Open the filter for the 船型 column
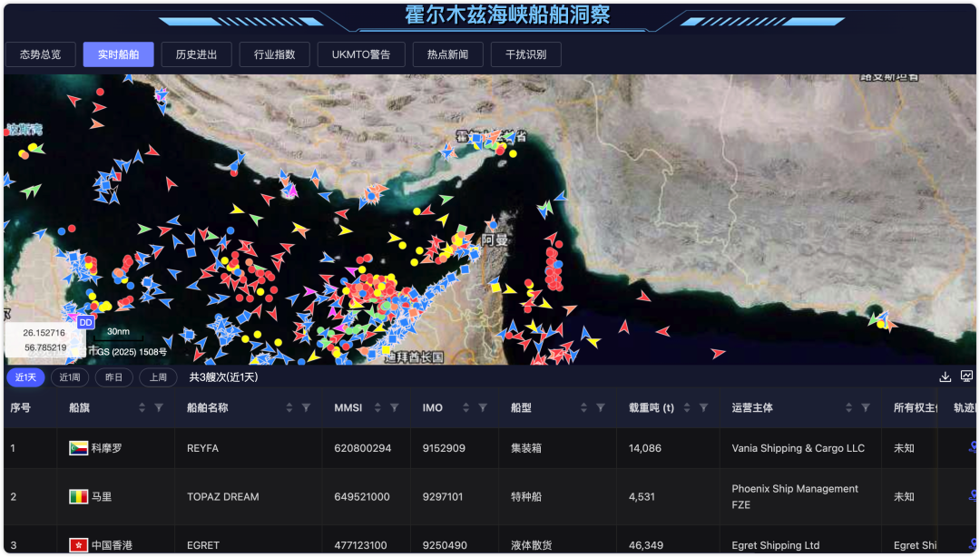The image size is (980, 557). 600,408
